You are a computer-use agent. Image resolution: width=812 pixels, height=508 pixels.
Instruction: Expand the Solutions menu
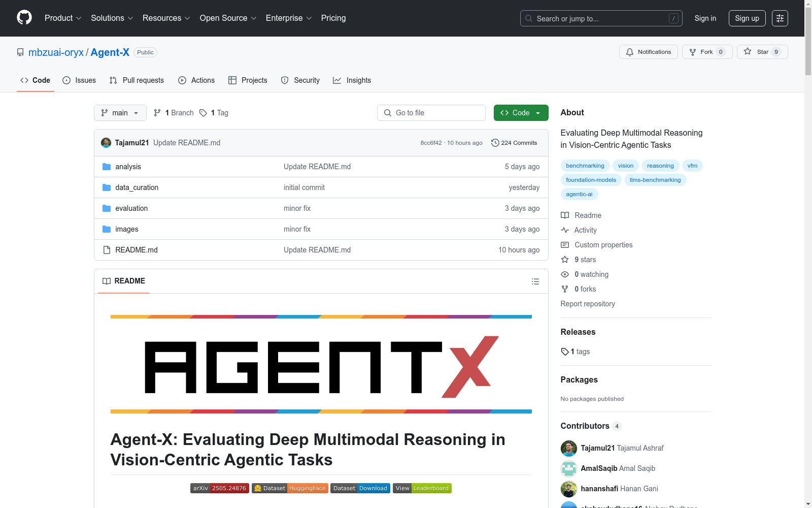112,18
